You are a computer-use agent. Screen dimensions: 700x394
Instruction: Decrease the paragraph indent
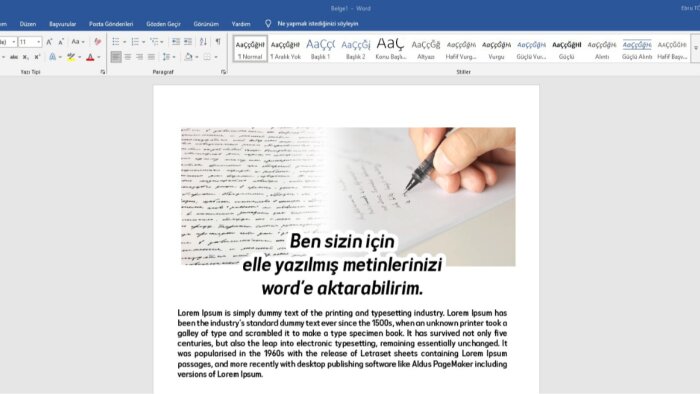(x=176, y=42)
